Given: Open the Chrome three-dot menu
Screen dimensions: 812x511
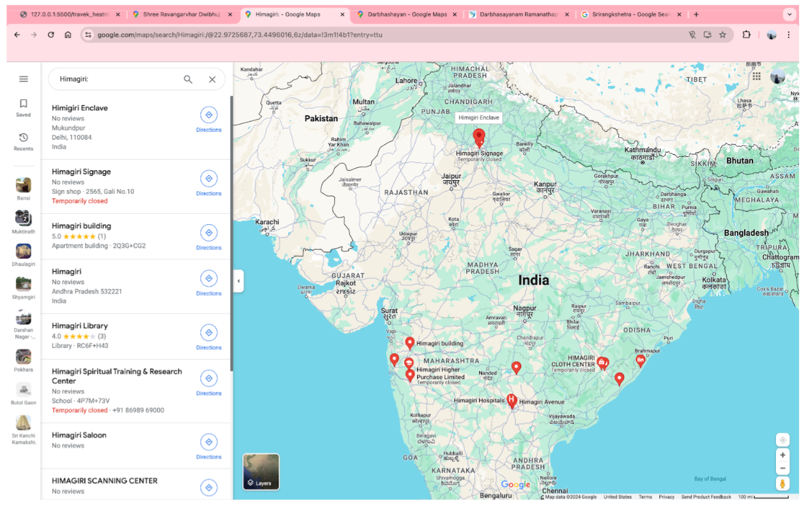Looking at the screenshot, I should point(789,35).
